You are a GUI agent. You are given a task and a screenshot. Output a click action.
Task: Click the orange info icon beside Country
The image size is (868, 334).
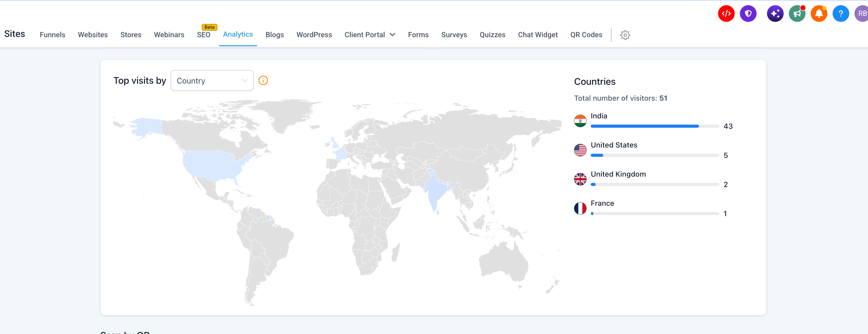coord(263,80)
